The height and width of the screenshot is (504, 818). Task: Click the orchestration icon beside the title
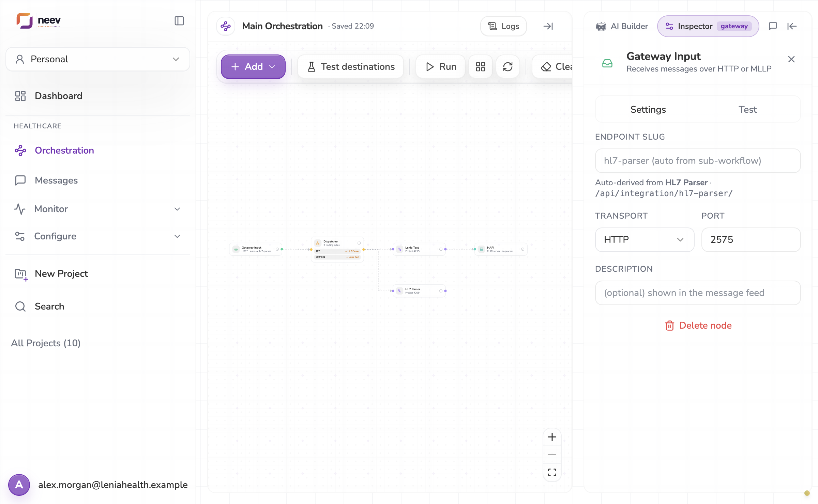(226, 26)
